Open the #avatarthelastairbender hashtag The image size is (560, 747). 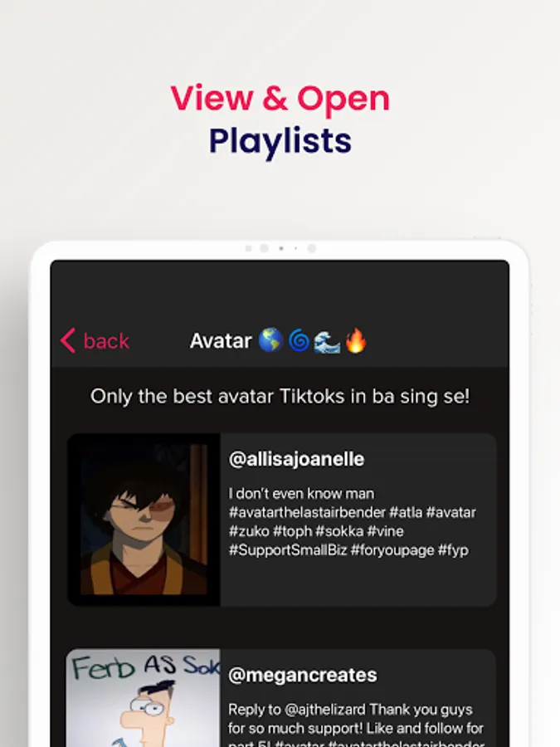click(307, 513)
